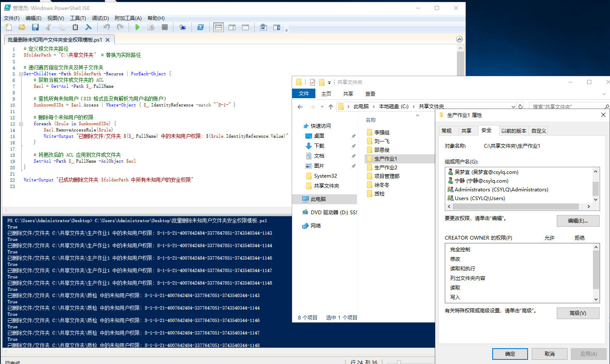Open the 调试(D) menu in PowerShell ISE

coord(100,18)
